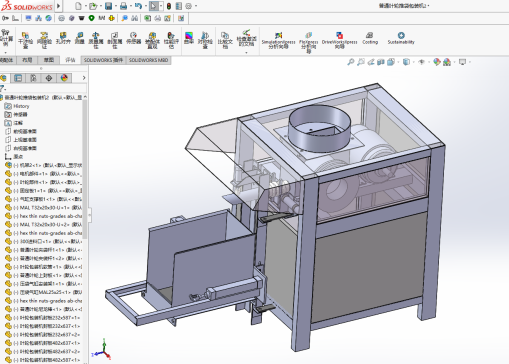Open the SOLIDWORKS MBD tab

point(148,60)
